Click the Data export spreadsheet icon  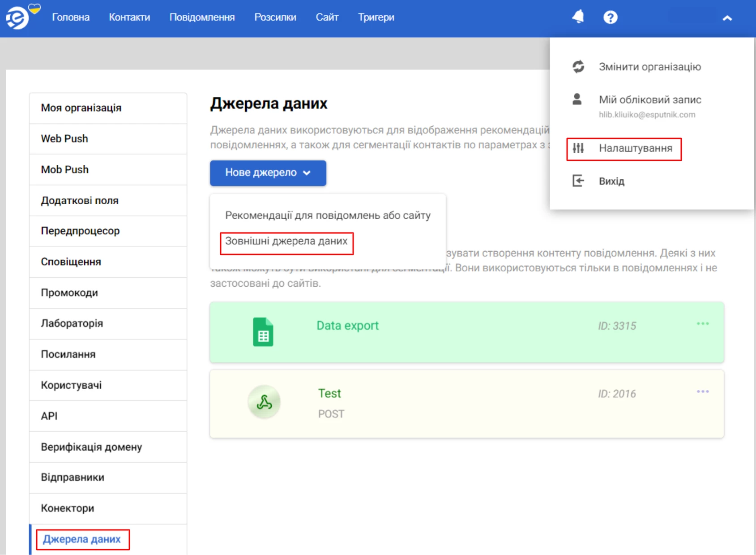(263, 331)
